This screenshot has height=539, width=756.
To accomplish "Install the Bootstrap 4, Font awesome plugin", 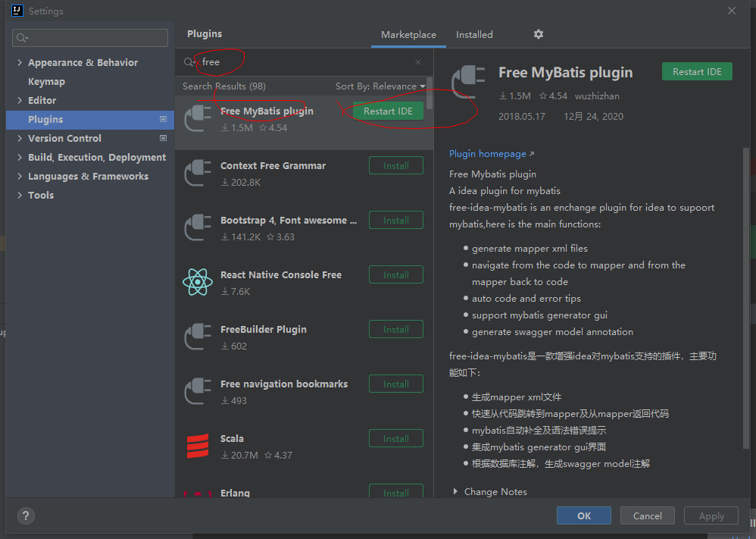I will (396, 220).
